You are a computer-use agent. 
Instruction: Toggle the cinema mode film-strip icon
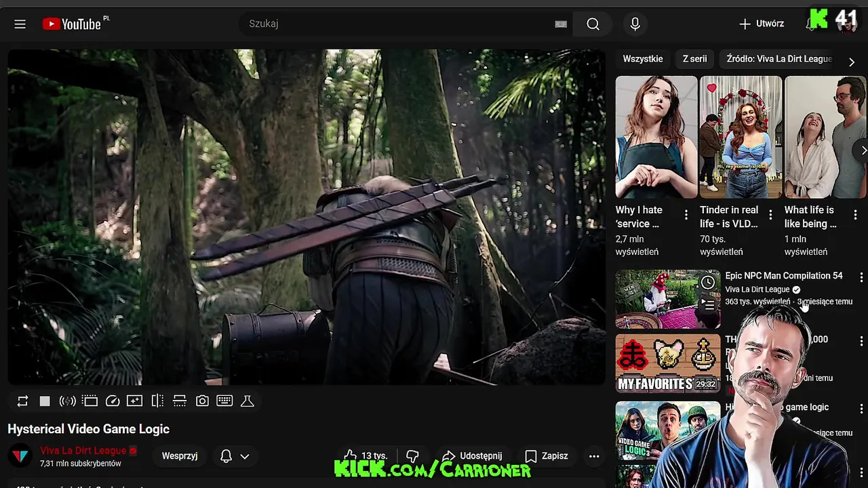tap(90, 401)
